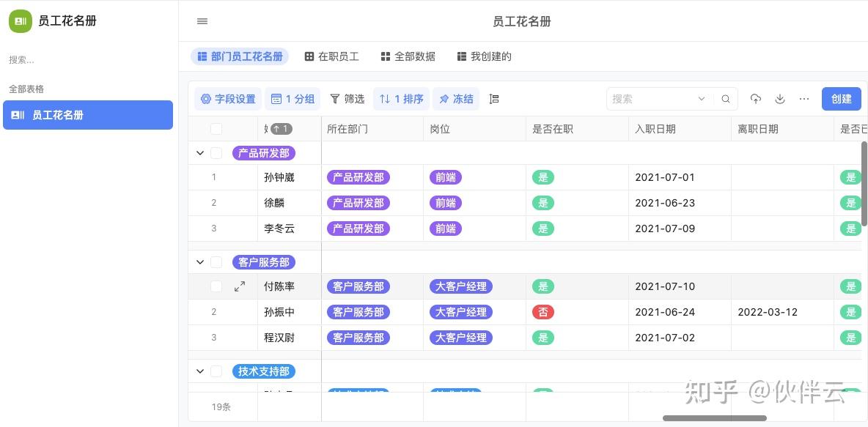
Task: Click the download export icon
Action: click(780, 99)
